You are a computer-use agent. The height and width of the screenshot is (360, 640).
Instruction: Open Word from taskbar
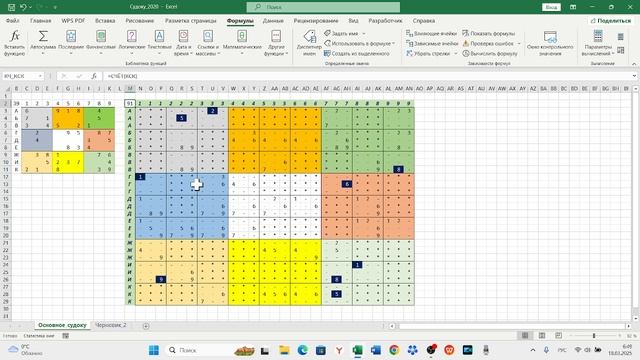point(376,350)
